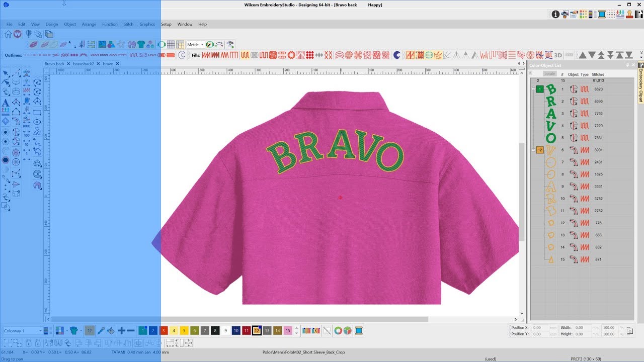The height and width of the screenshot is (362, 644).
Task: Pin the Color-Object List panel
Action: pos(628,65)
